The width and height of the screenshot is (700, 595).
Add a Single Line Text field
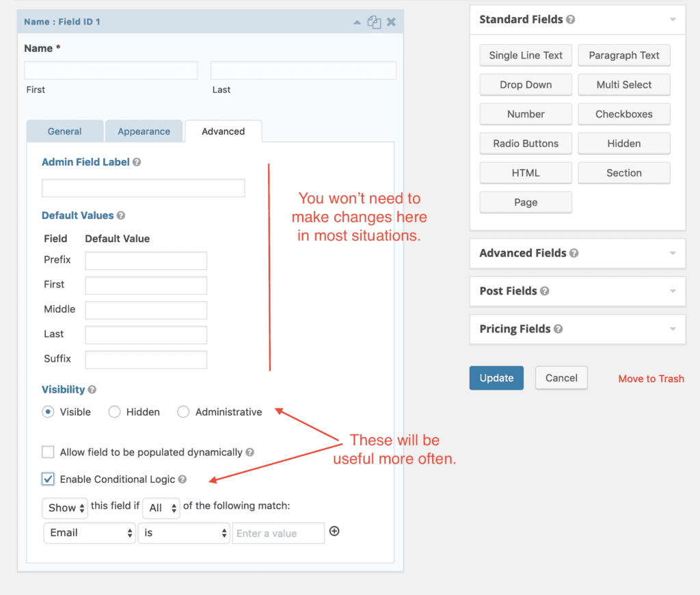[526, 55]
